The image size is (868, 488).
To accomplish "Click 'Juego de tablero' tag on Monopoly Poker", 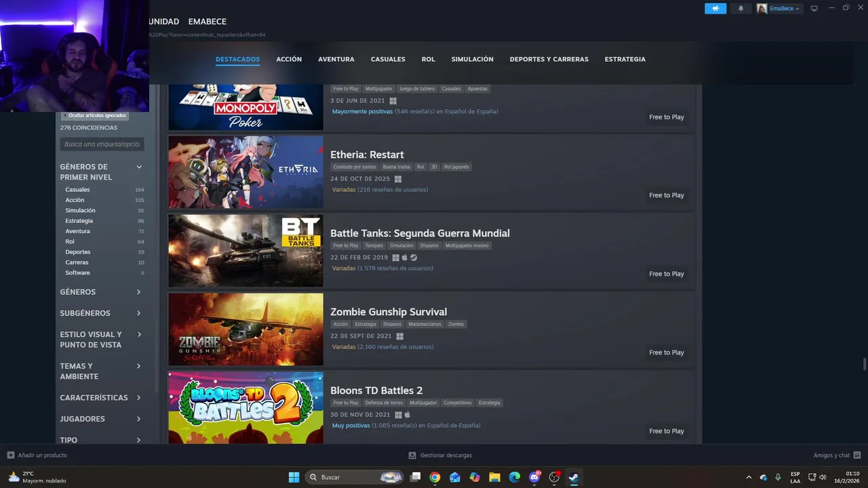I will pyautogui.click(x=417, y=89).
